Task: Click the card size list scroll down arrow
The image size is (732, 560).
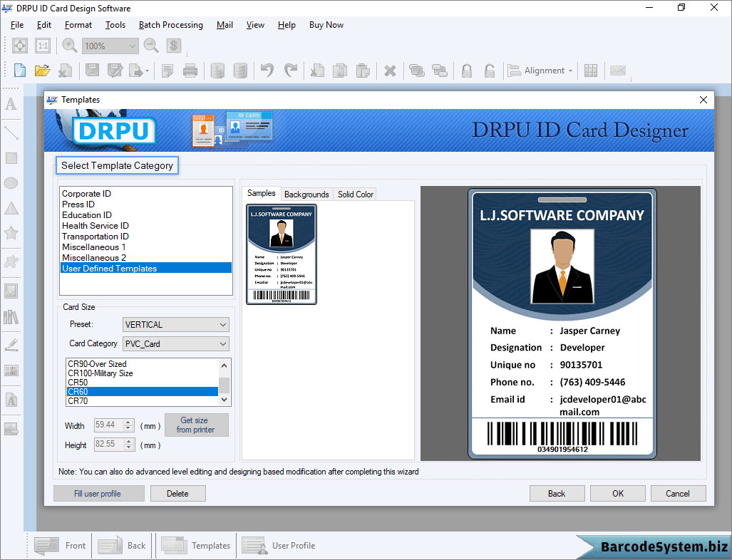Action: 224,400
